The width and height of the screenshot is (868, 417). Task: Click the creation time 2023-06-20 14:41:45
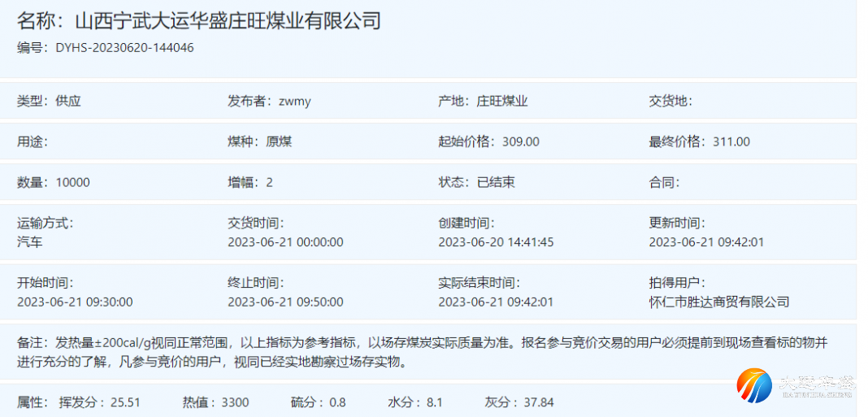[496, 242]
